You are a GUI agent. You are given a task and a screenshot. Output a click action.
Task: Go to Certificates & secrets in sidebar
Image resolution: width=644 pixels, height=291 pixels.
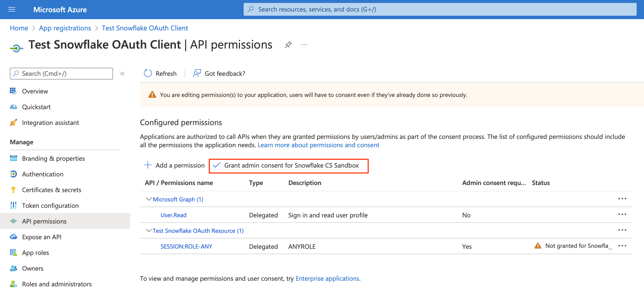coord(52,190)
